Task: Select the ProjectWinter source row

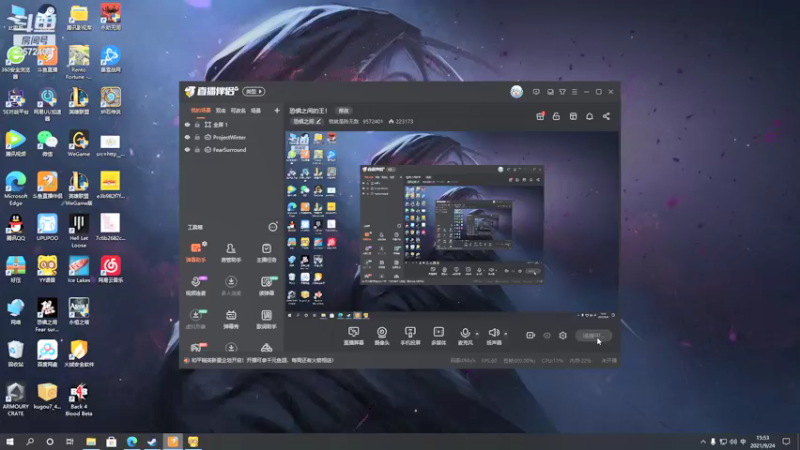Action: coord(231,137)
